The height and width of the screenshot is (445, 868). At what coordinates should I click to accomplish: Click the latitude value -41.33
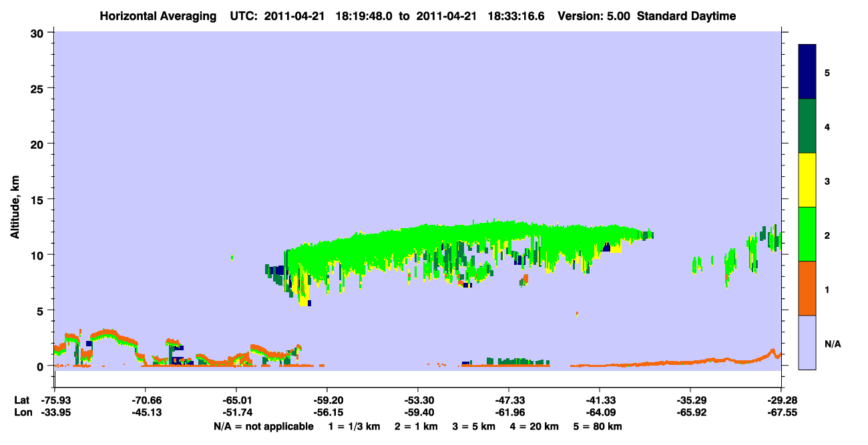tap(600, 400)
